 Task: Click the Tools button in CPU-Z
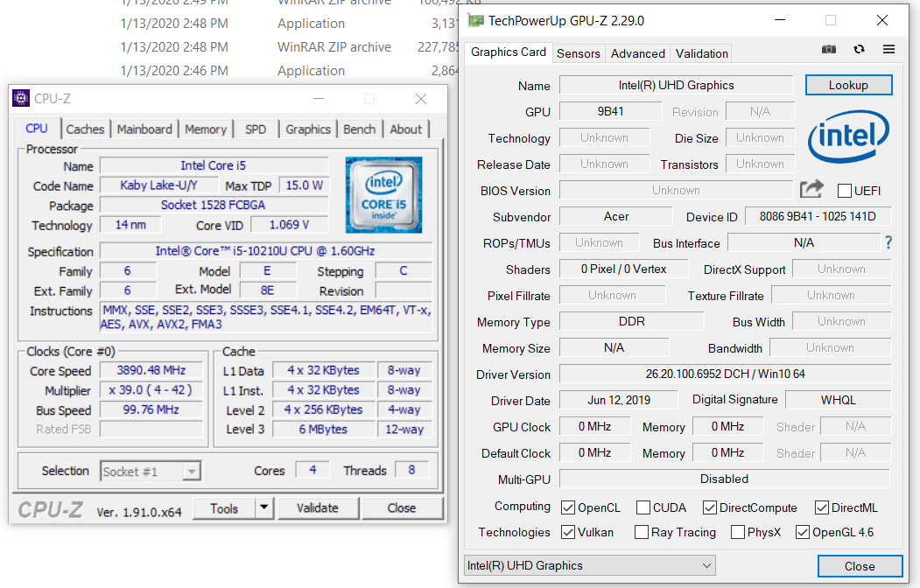click(x=224, y=508)
